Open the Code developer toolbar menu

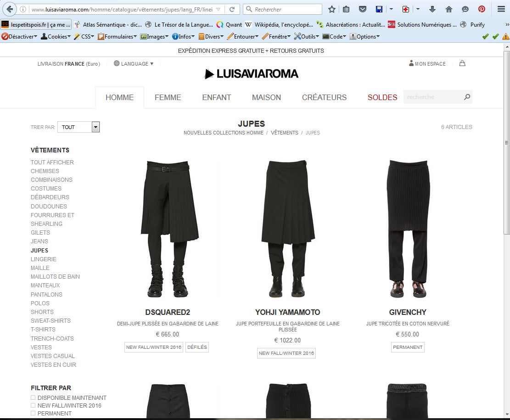point(334,36)
